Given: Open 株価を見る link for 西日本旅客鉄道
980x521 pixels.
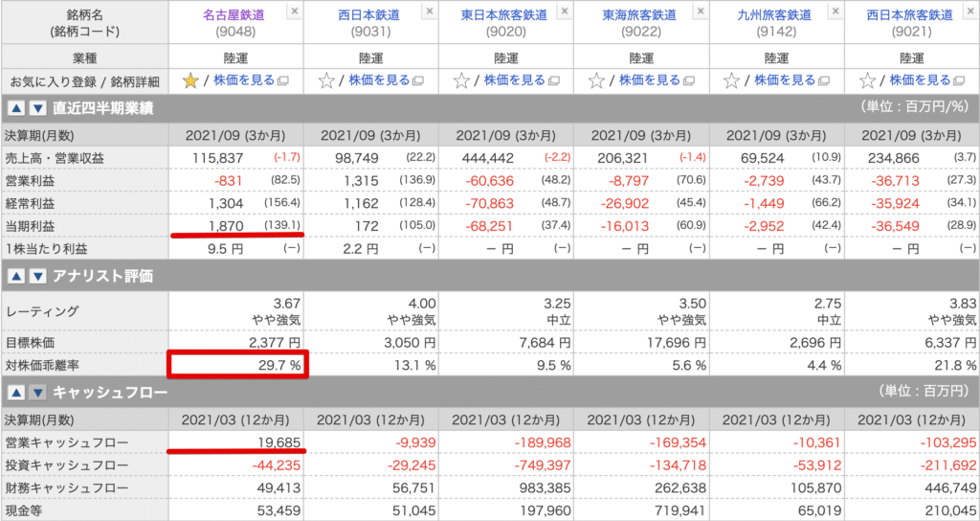Looking at the screenshot, I should [x=920, y=80].
